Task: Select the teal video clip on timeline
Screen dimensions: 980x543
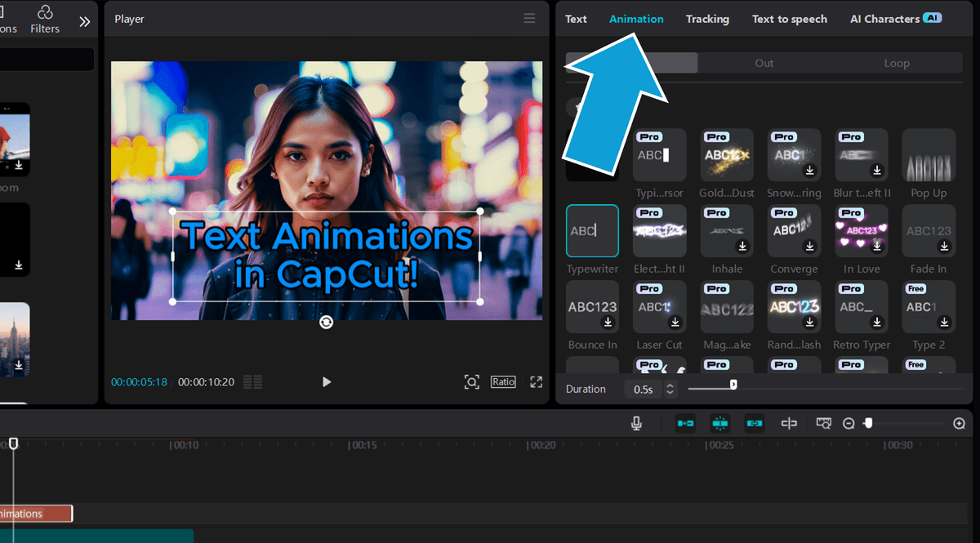Action: click(96, 536)
